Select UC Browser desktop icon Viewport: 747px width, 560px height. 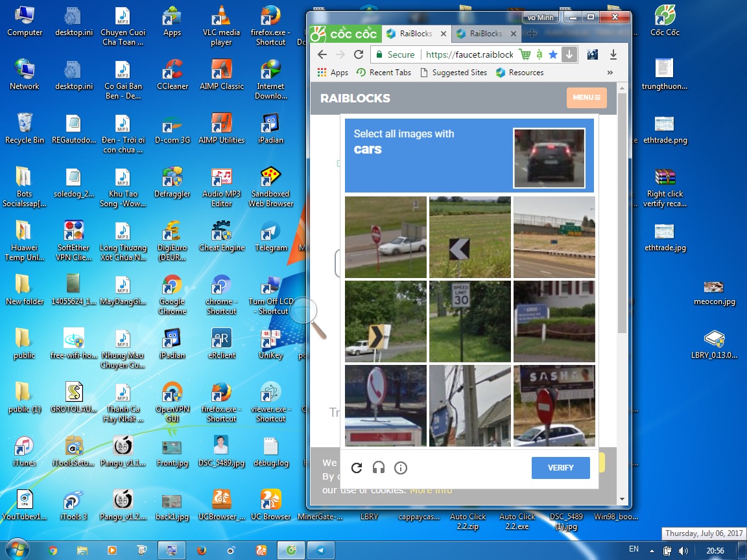point(270,506)
